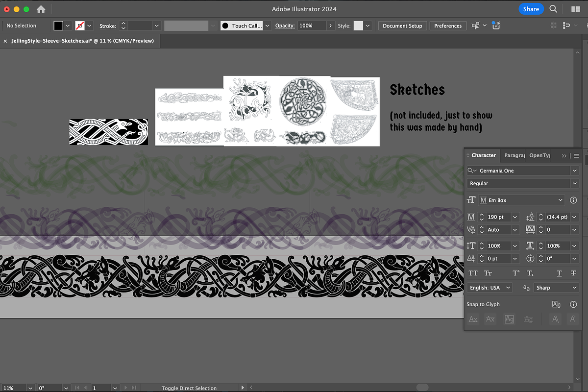Click the kerning Auto stepper arrows
The height and width of the screenshot is (392, 588).
tap(482, 230)
